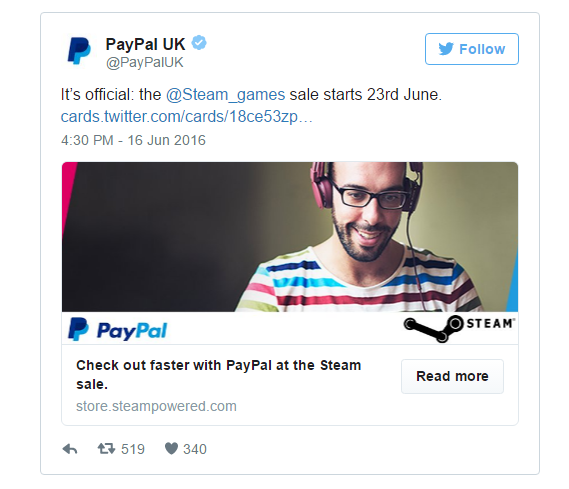The width and height of the screenshot is (569, 489).
Task: Click the headline Check out faster with PayPal
Action: pyautogui.click(x=218, y=374)
